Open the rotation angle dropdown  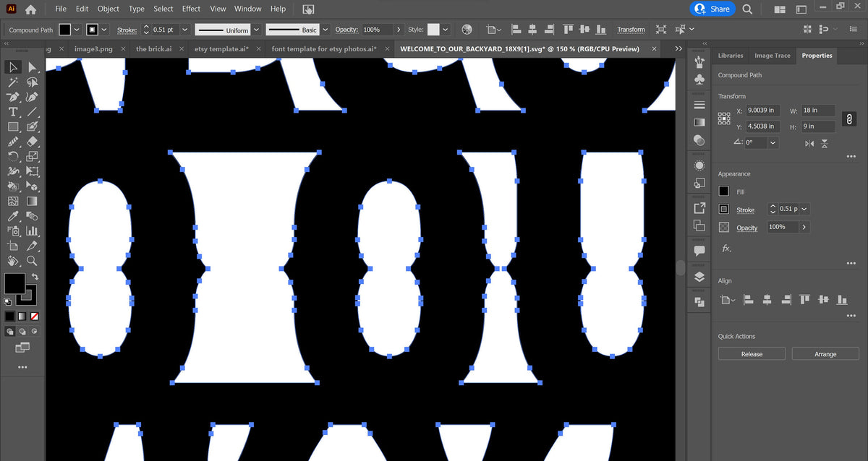point(773,142)
